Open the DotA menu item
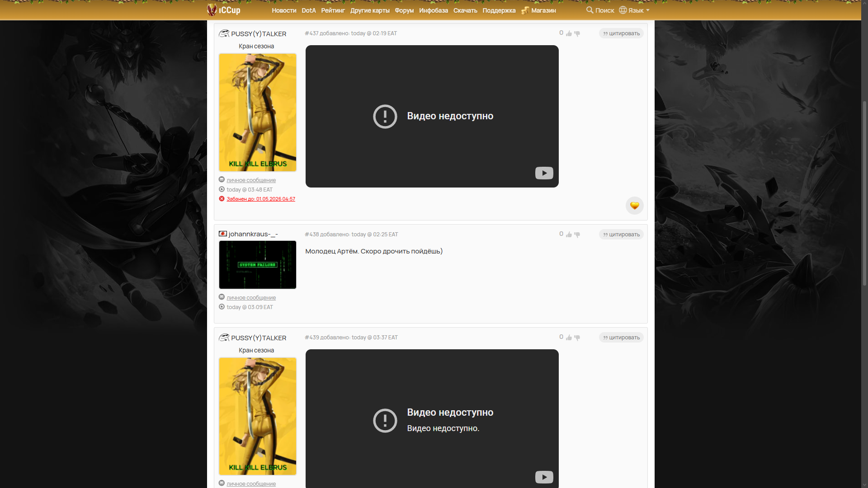This screenshot has height=488, width=868. click(x=308, y=10)
